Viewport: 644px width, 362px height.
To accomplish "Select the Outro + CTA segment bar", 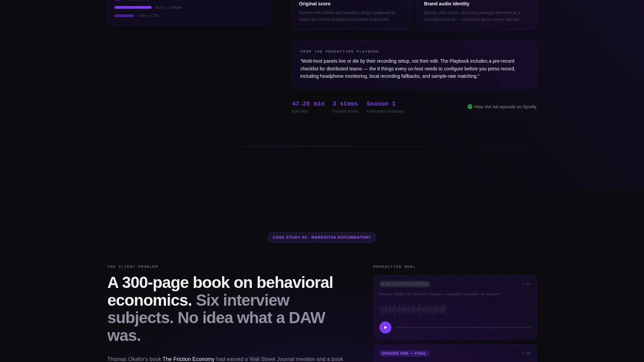I will point(124,16).
